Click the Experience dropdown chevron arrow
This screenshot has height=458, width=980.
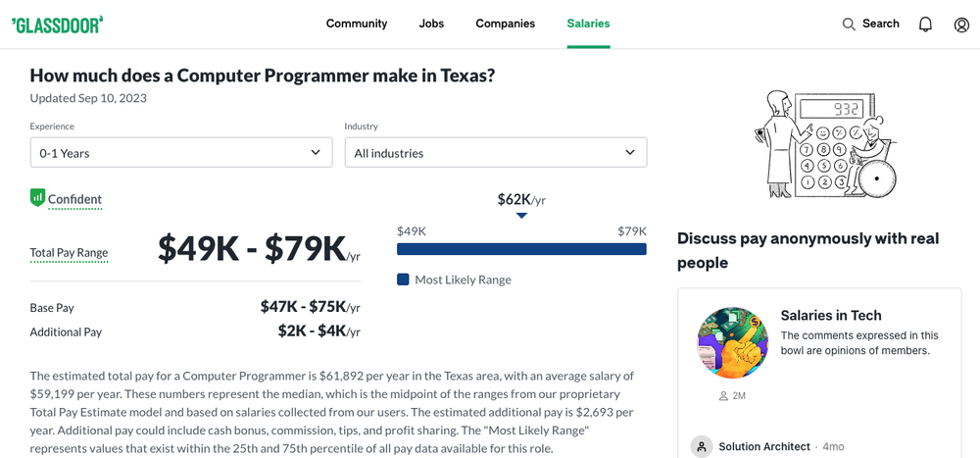click(x=316, y=153)
